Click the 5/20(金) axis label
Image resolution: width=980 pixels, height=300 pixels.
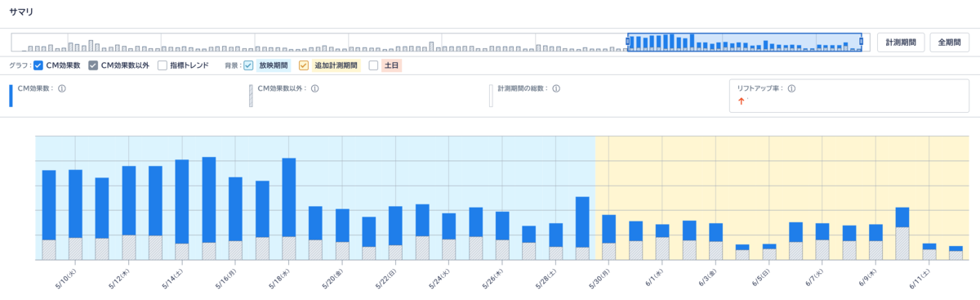(x=332, y=279)
